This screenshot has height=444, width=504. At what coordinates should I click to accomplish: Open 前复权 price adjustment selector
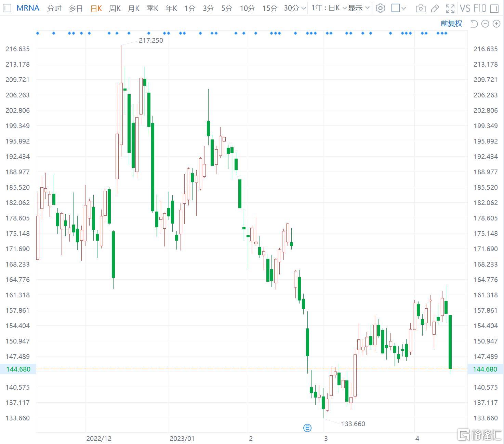[x=451, y=24]
